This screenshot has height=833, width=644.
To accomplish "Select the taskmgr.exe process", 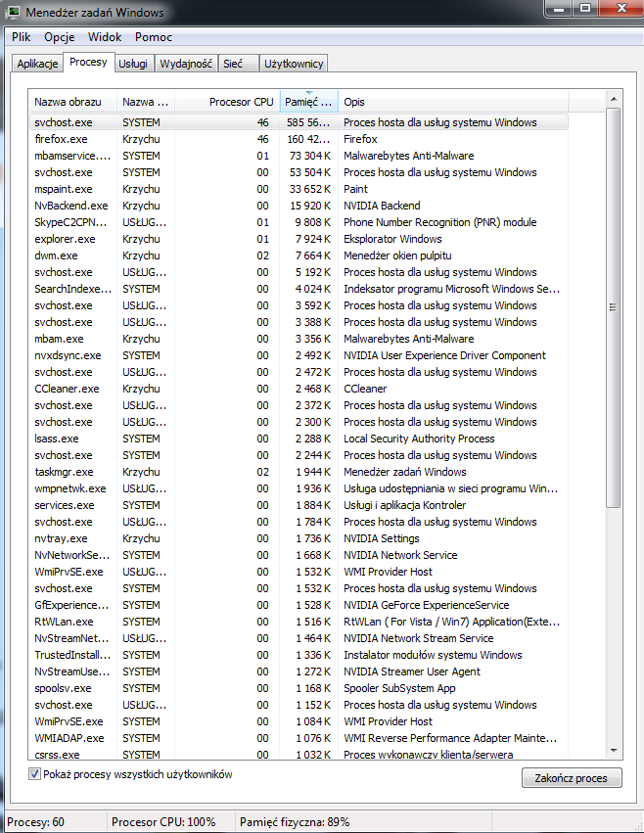I will pos(299,472).
